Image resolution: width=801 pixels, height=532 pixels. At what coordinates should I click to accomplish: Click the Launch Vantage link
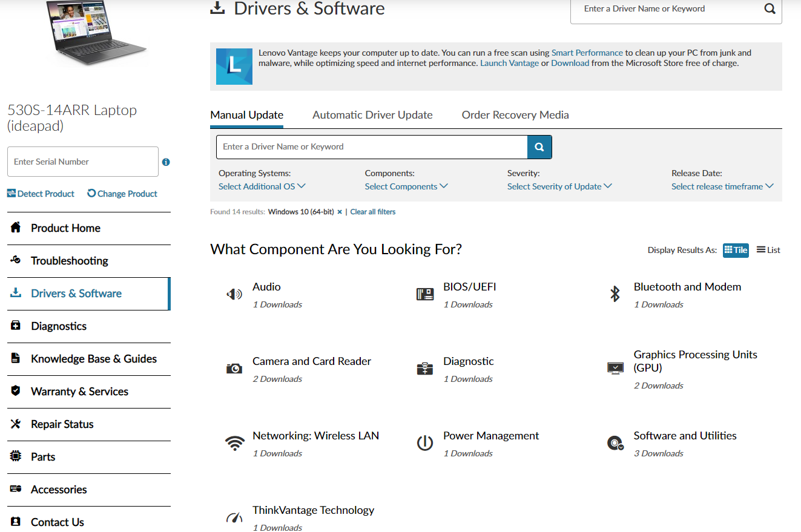pyautogui.click(x=509, y=63)
